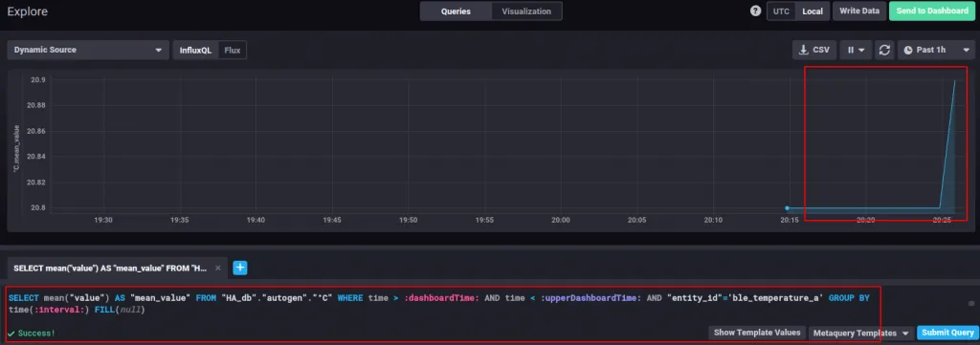The image size is (980, 345).
Task: Expand Metaquery Templates dropdown
Action: click(860, 334)
